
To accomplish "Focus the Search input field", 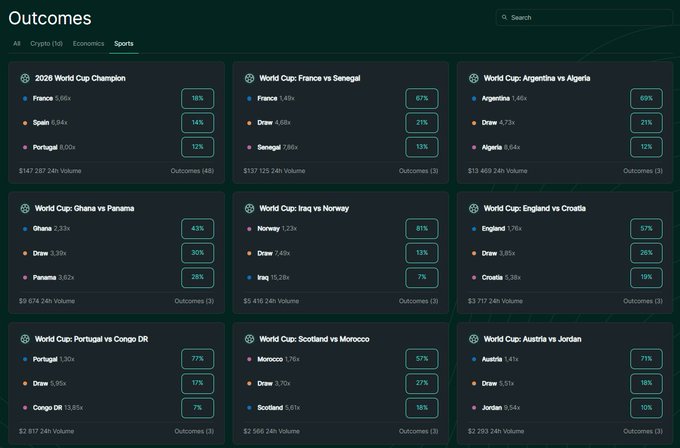I will pos(584,17).
